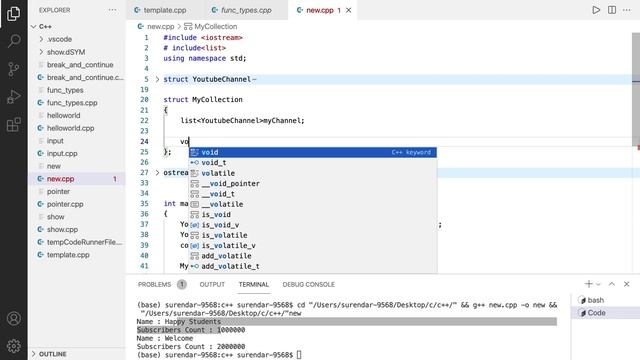The width and height of the screenshot is (640, 360).
Task: Select is_void suggestion
Action: (x=313, y=214)
